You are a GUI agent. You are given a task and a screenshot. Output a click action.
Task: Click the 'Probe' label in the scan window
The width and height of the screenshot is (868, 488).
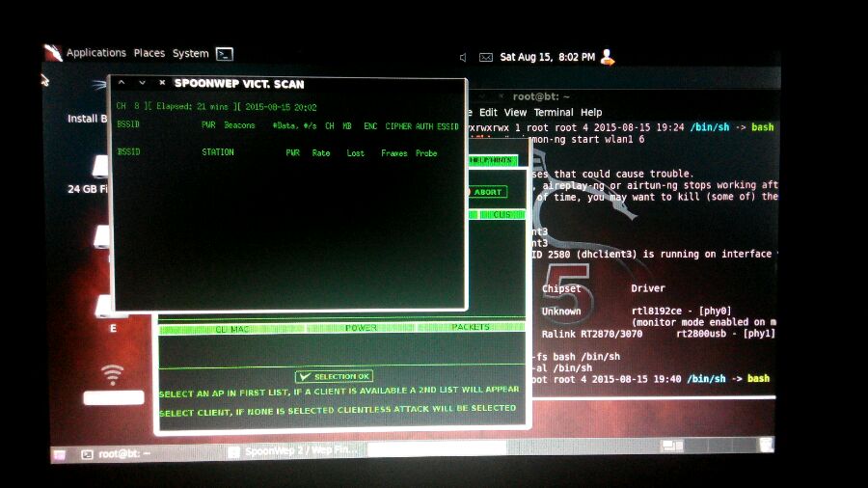pos(426,153)
